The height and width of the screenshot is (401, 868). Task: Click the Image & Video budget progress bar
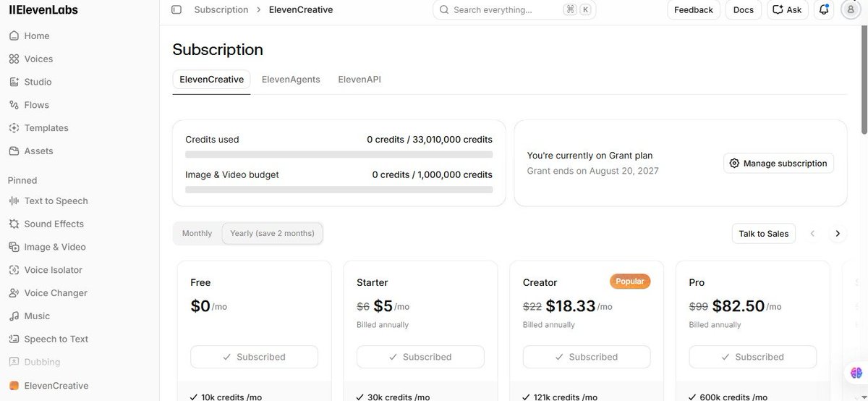pos(339,190)
